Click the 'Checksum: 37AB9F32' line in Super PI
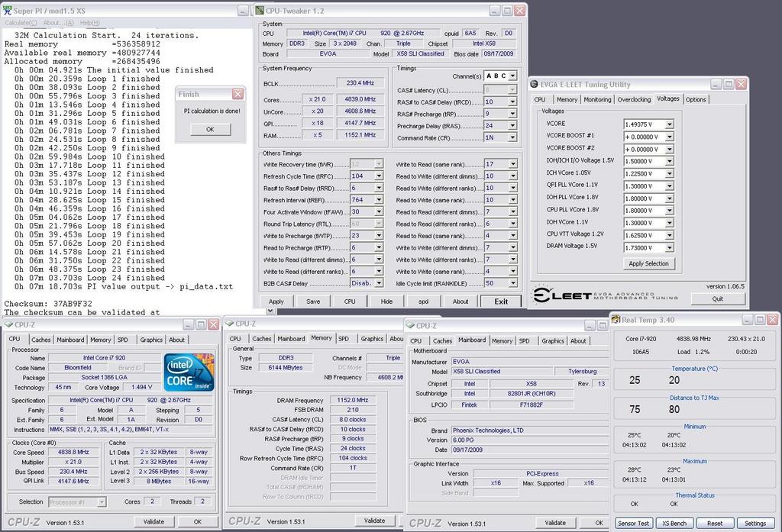The width and height of the screenshot is (782, 532). tap(48, 304)
